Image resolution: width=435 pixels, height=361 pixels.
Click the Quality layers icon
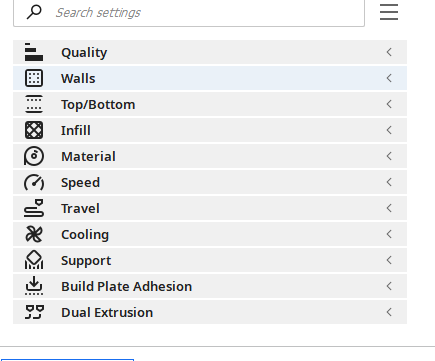click(x=34, y=52)
